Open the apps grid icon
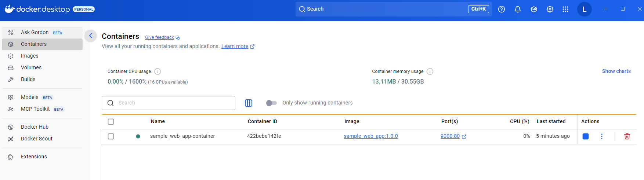This screenshot has height=180, width=644. pyautogui.click(x=565, y=9)
